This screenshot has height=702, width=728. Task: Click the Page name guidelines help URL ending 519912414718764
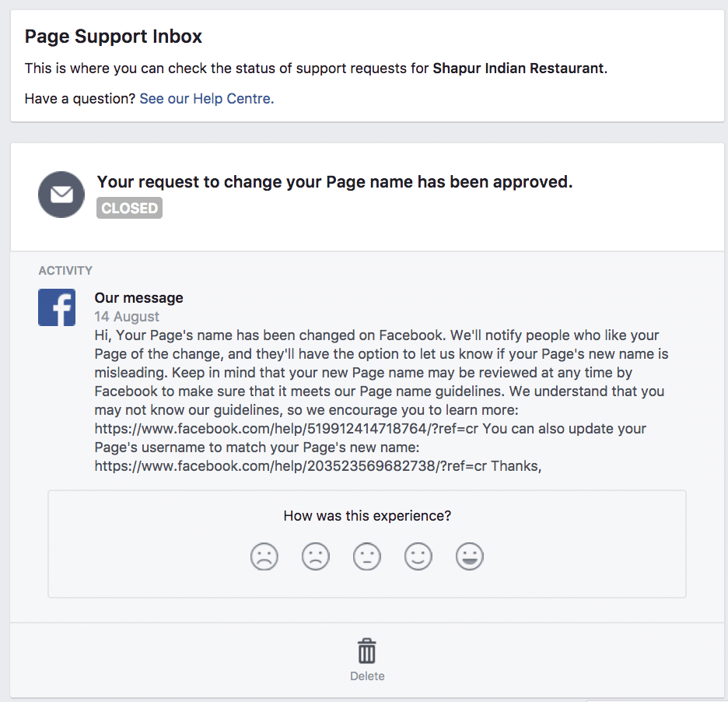(x=286, y=428)
